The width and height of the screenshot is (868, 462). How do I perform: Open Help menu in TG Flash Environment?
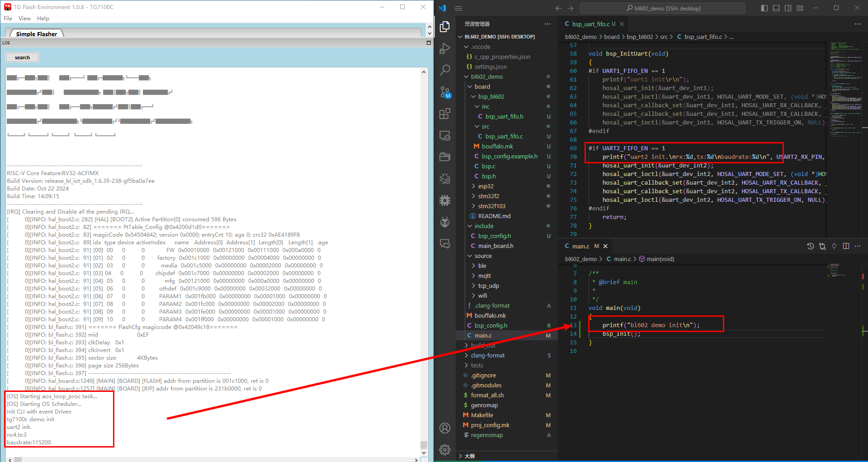click(x=43, y=19)
